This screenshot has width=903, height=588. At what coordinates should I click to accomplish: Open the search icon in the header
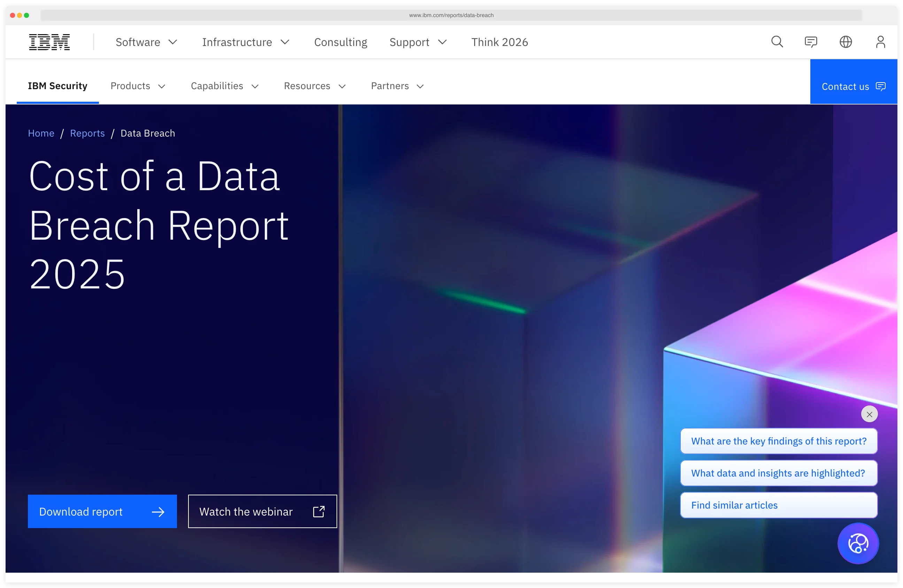pos(777,42)
